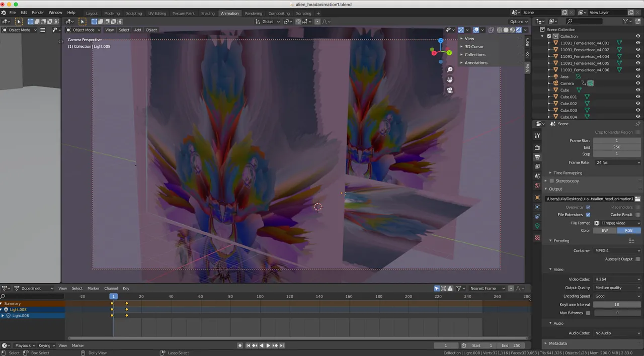Play the animation in reverse
Screen dimensions: 644x356
coord(261,345)
